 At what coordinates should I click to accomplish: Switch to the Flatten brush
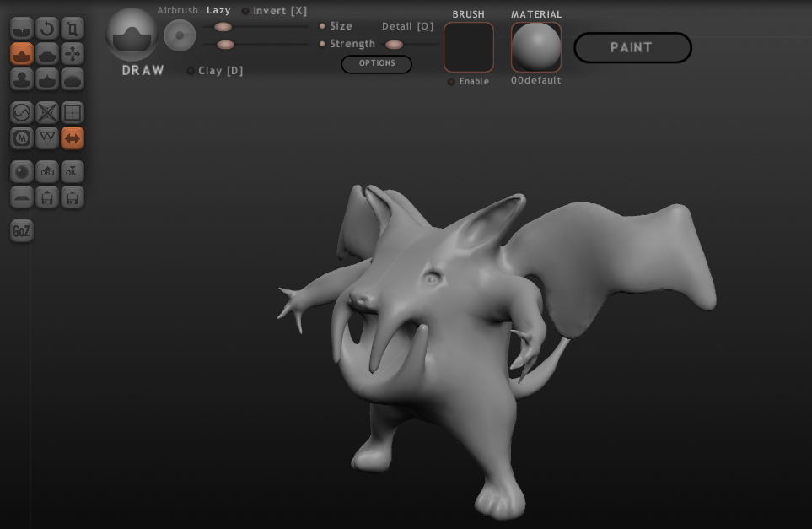tap(47, 52)
